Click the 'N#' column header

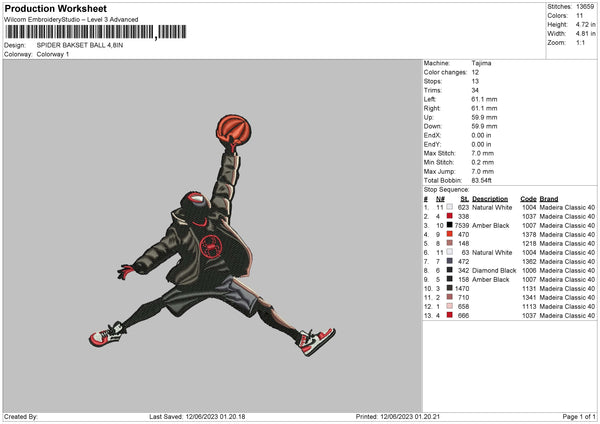(440, 199)
